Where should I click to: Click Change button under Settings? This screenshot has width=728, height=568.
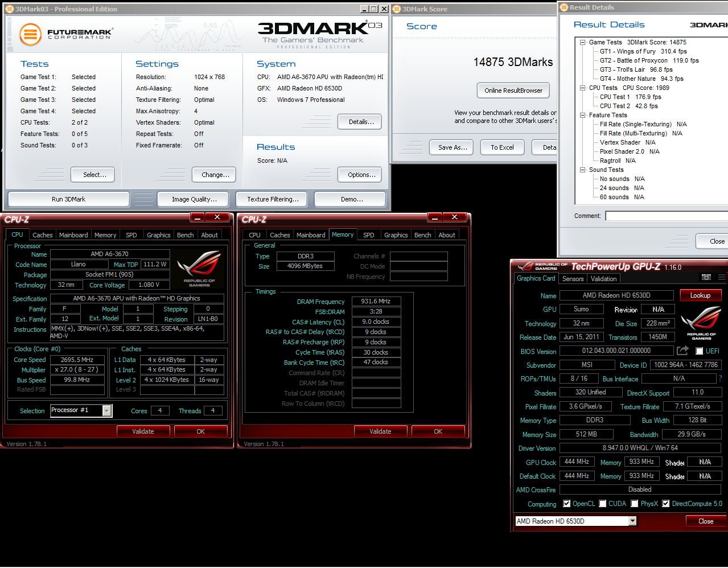pos(215,175)
